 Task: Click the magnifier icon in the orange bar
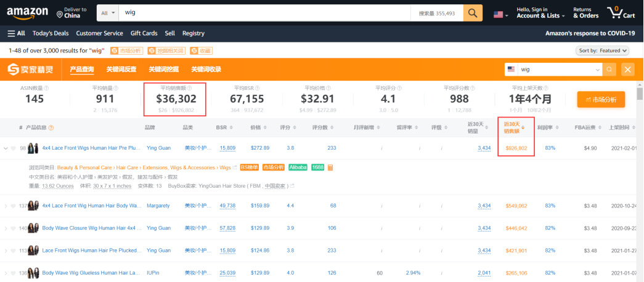pos(609,70)
